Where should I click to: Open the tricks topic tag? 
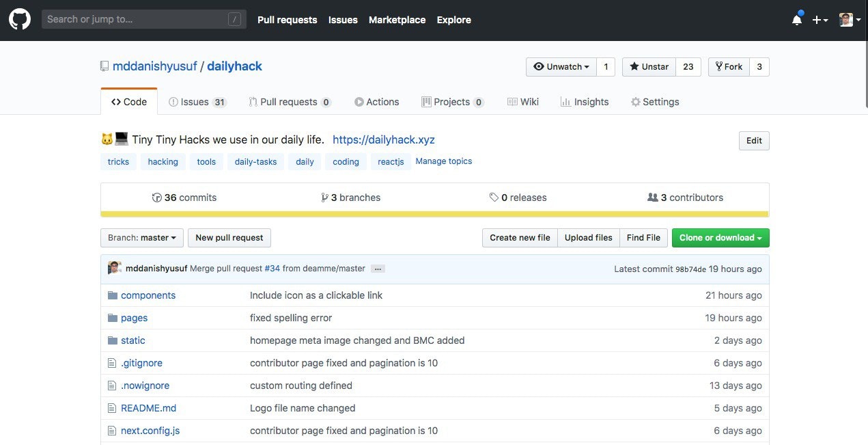coord(118,161)
